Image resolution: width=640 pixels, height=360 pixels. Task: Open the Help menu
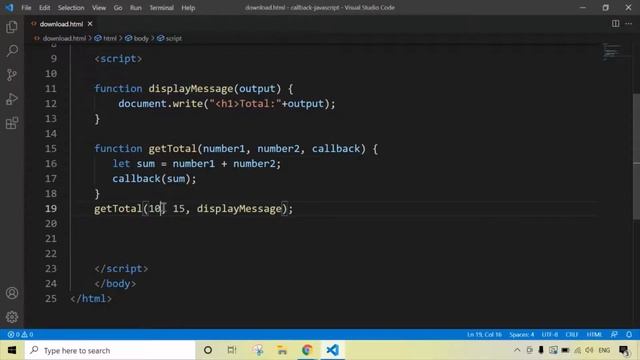pos(188,8)
